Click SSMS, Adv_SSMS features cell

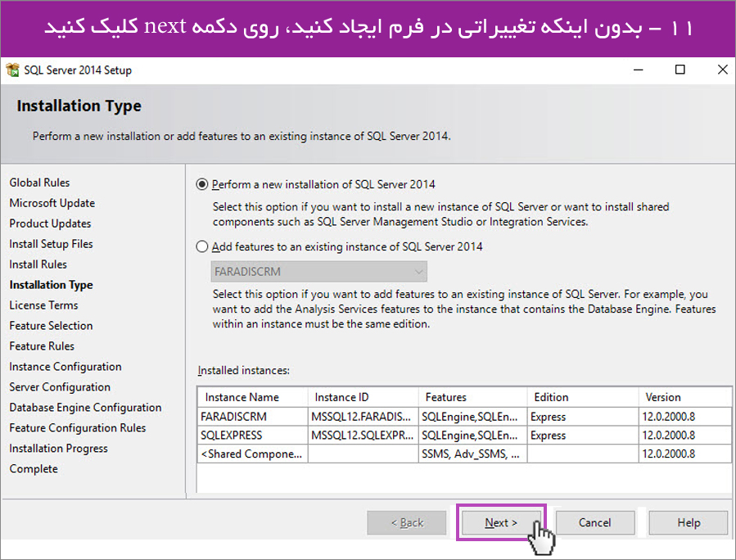tap(472, 454)
